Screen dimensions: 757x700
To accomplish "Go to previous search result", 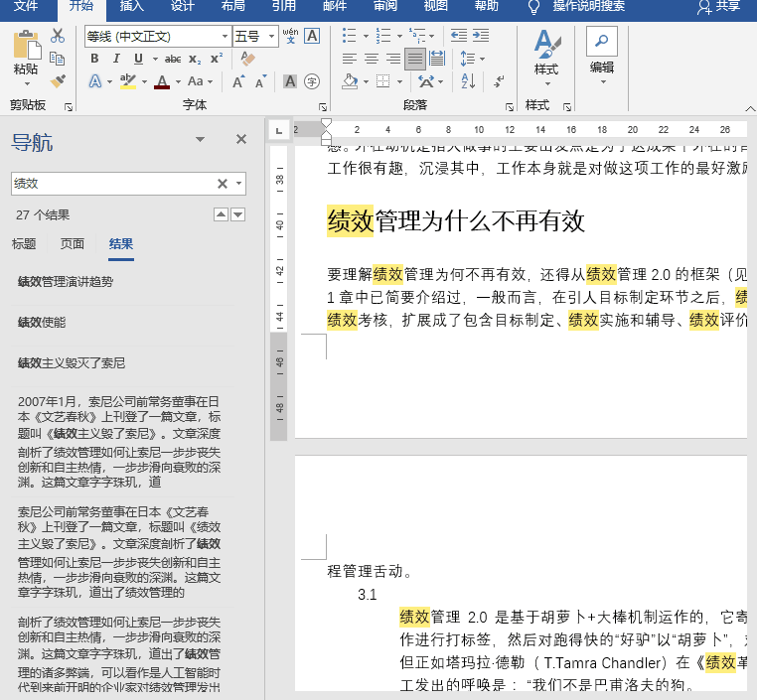I will tap(222, 214).
